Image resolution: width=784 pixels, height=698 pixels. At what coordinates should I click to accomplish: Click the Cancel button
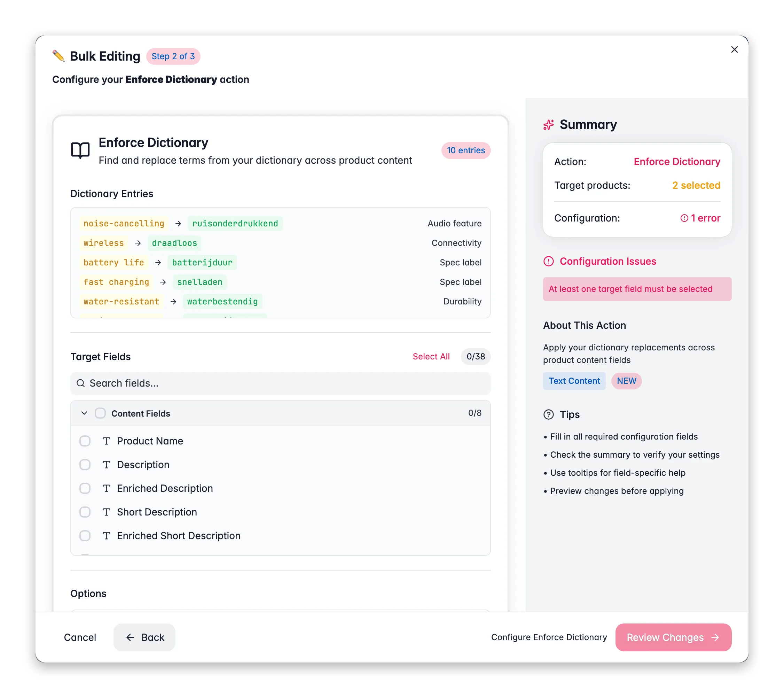click(80, 637)
